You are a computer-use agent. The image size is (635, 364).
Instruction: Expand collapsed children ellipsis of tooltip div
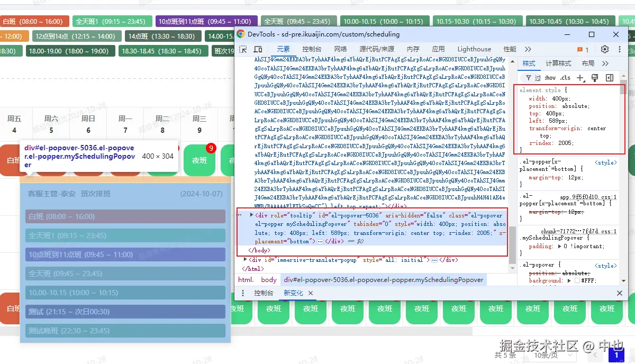pos(320,241)
